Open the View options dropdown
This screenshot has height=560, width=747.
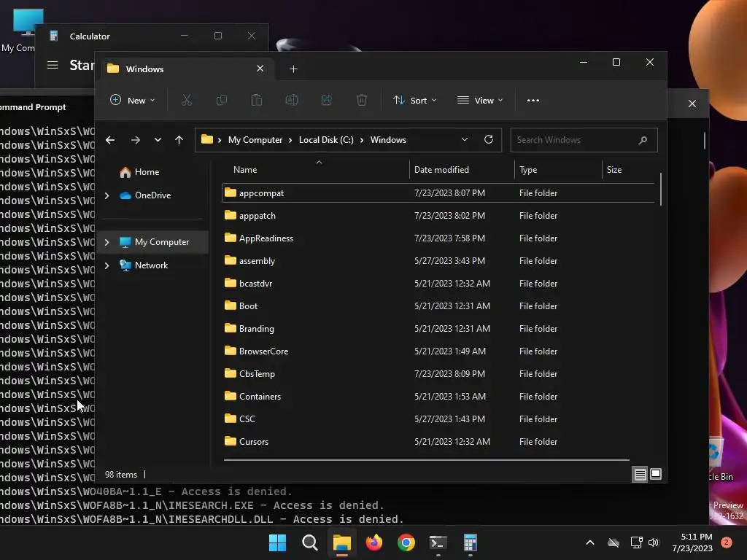(x=480, y=101)
